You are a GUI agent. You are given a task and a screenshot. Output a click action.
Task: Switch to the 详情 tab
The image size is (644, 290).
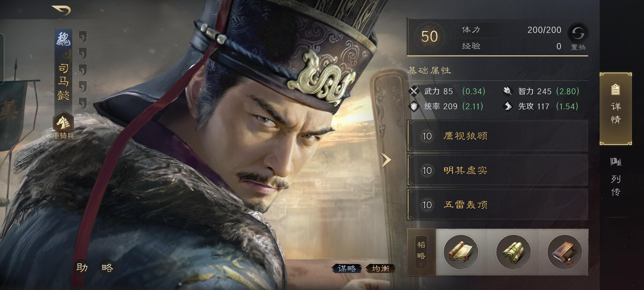pyautogui.click(x=616, y=108)
